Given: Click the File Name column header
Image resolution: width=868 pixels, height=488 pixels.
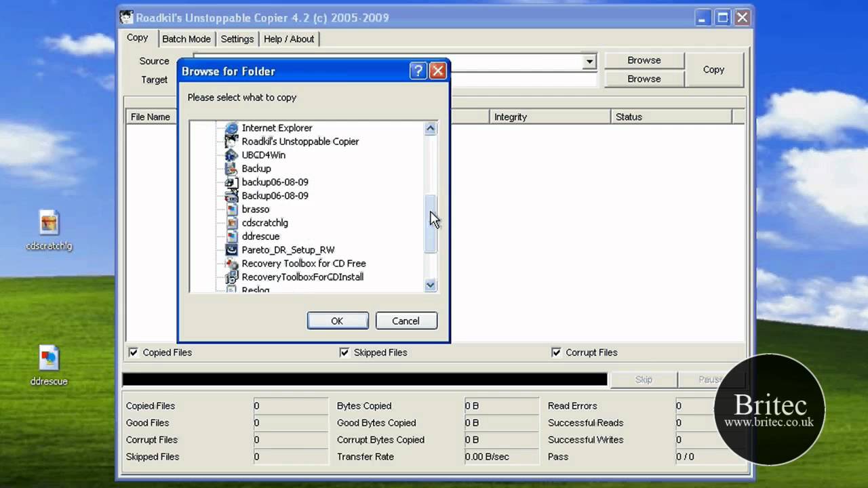Looking at the screenshot, I should click(x=151, y=117).
